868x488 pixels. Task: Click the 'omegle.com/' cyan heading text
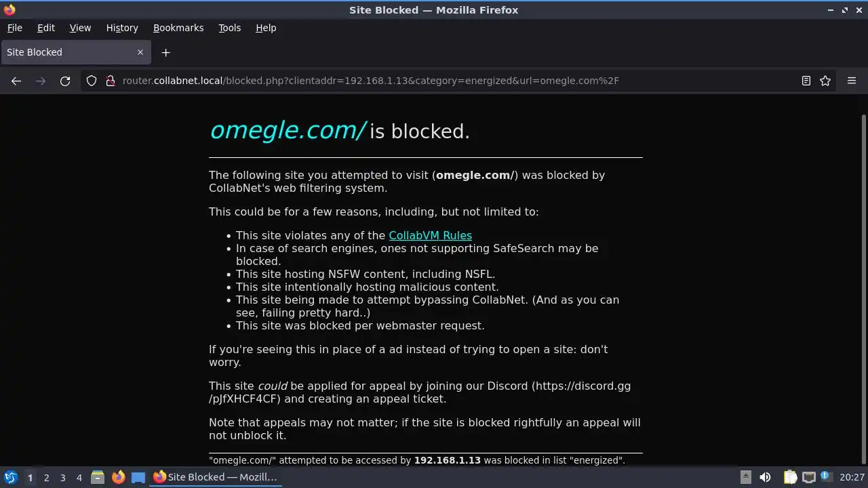coord(288,131)
